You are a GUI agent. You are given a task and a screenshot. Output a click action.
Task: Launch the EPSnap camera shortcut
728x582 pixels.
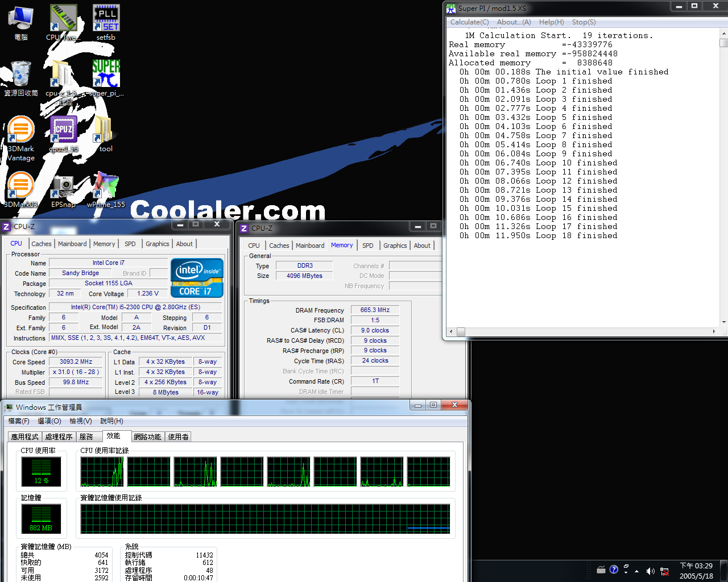pos(63,190)
